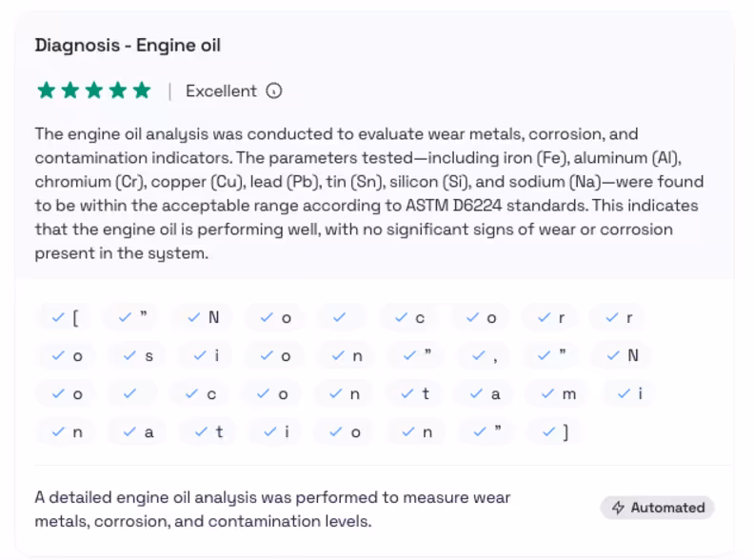This screenshot has width=754, height=560.
Task: Click the lightning bolt icon in Automated badge
Action: click(618, 508)
